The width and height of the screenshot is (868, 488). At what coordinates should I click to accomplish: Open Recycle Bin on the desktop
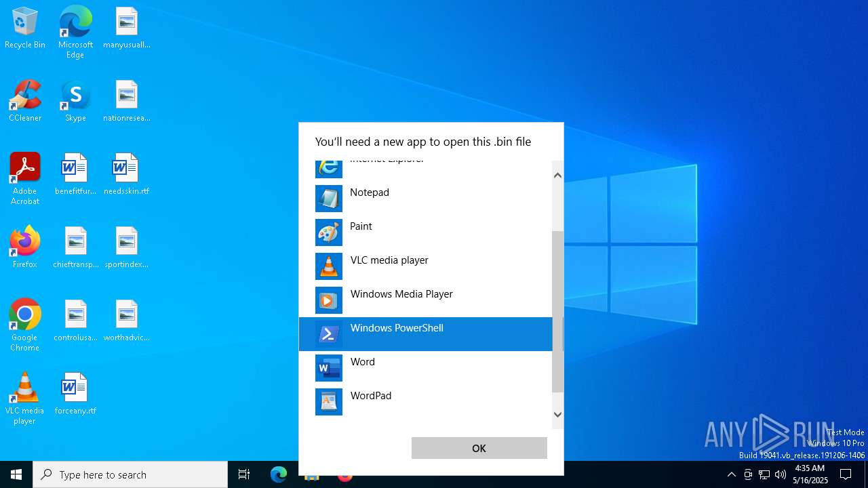coord(25,29)
